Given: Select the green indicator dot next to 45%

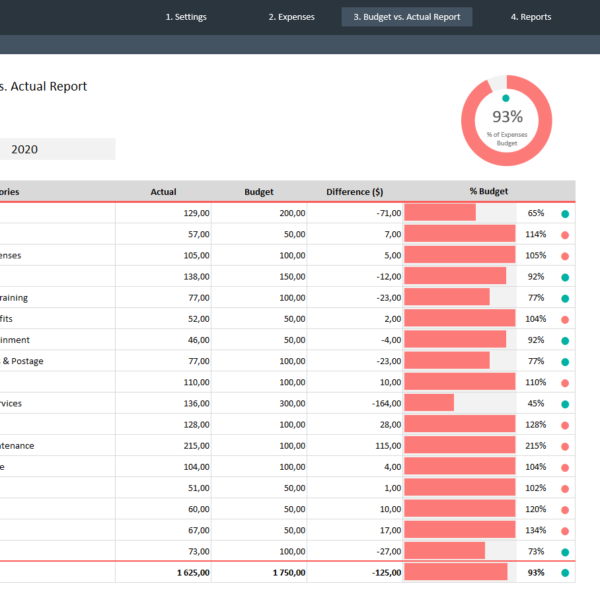Looking at the screenshot, I should tap(565, 404).
